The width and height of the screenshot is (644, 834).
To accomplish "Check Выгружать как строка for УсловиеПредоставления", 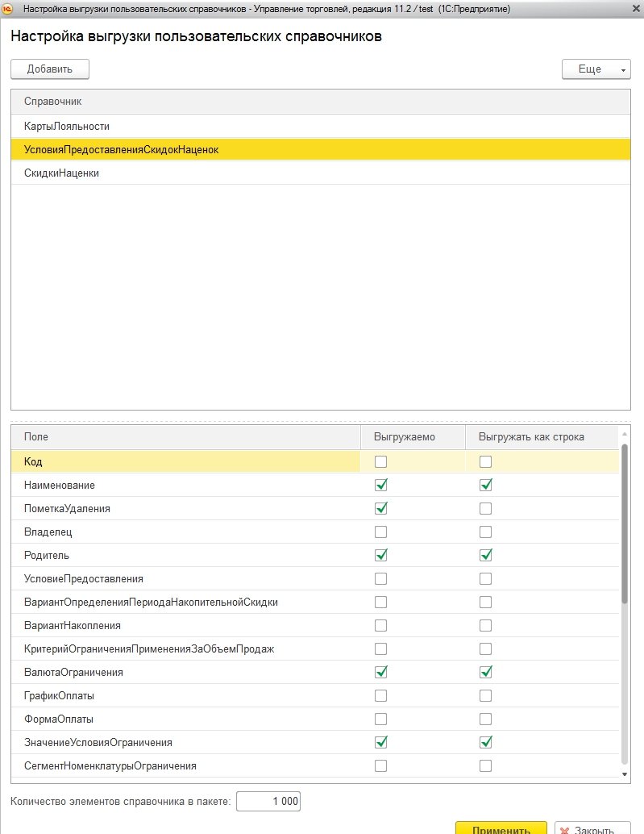I will (x=486, y=578).
